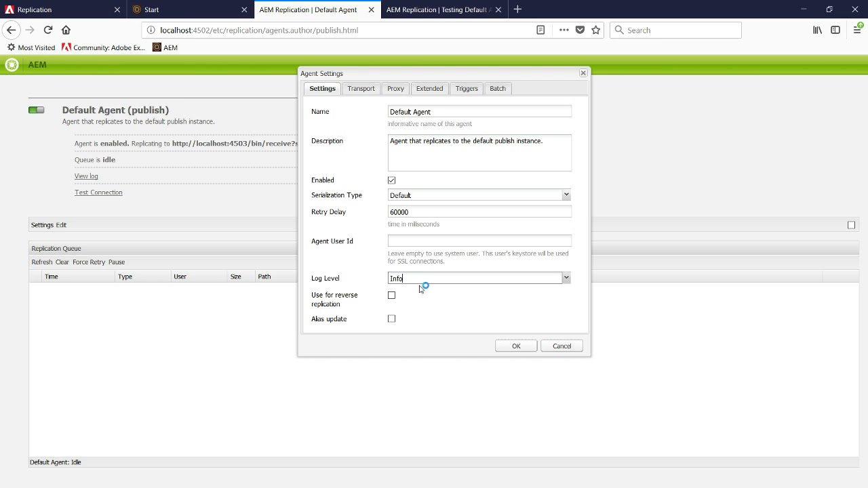Screen dimensions: 868x488
Task: Open page actions three-dot menu
Action: point(564,30)
